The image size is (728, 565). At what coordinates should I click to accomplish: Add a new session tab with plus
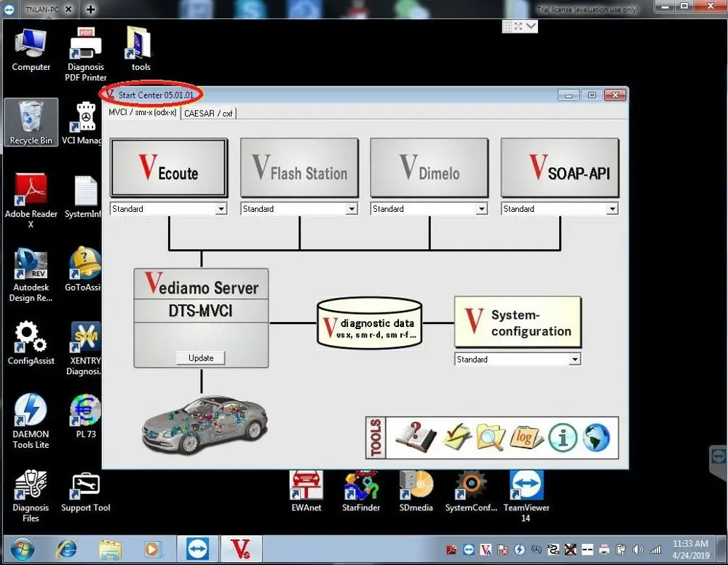tap(90, 9)
